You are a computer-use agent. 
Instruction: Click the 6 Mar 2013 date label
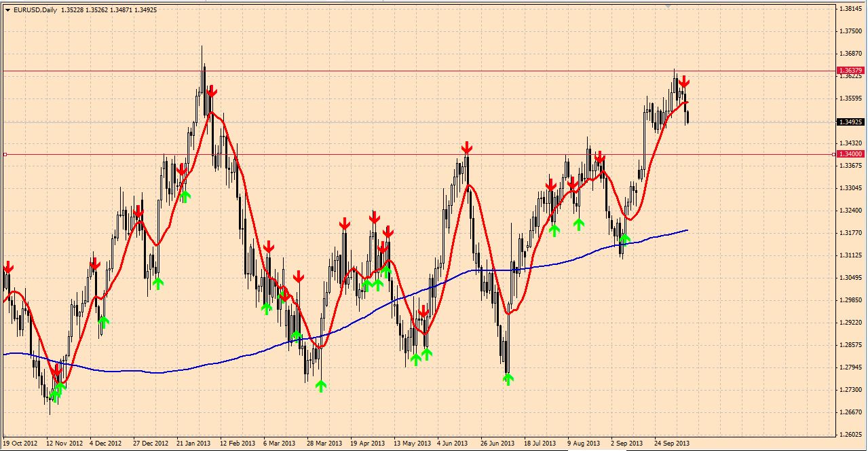pos(280,444)
